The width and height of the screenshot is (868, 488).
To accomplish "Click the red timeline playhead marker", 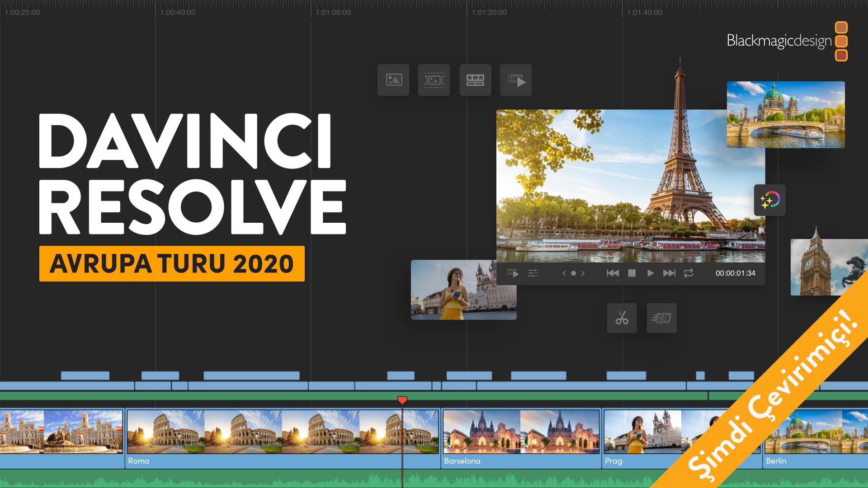I will click(402, 400).
